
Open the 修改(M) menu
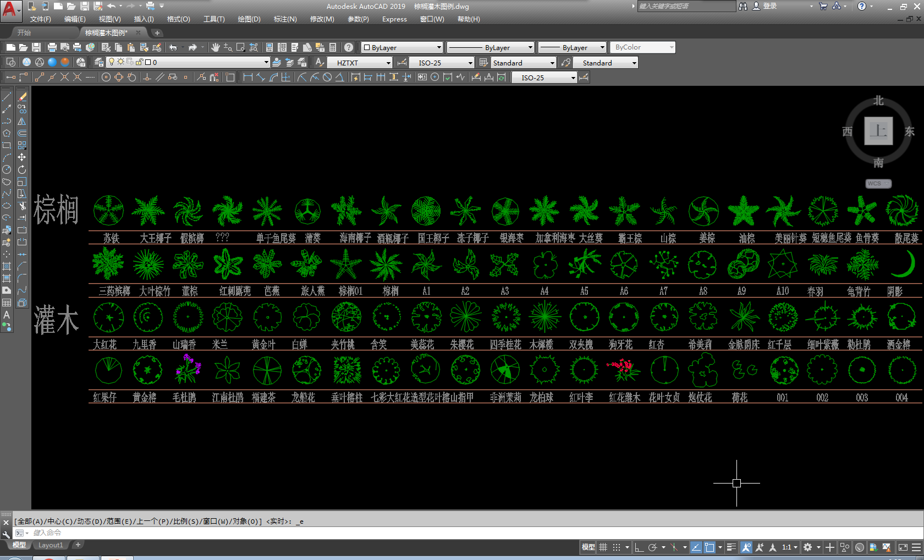322,19
